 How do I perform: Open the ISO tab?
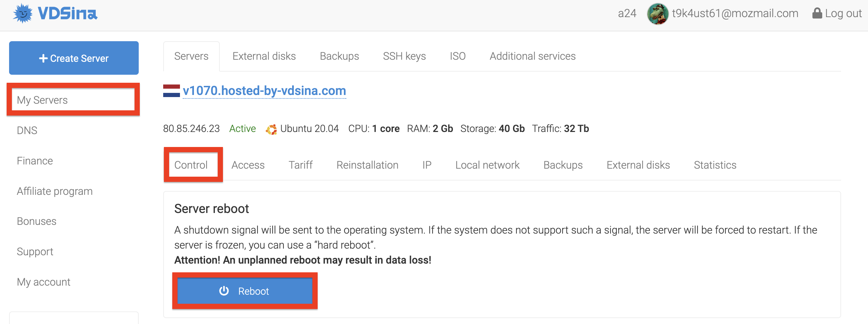click(x=458, y=56)
